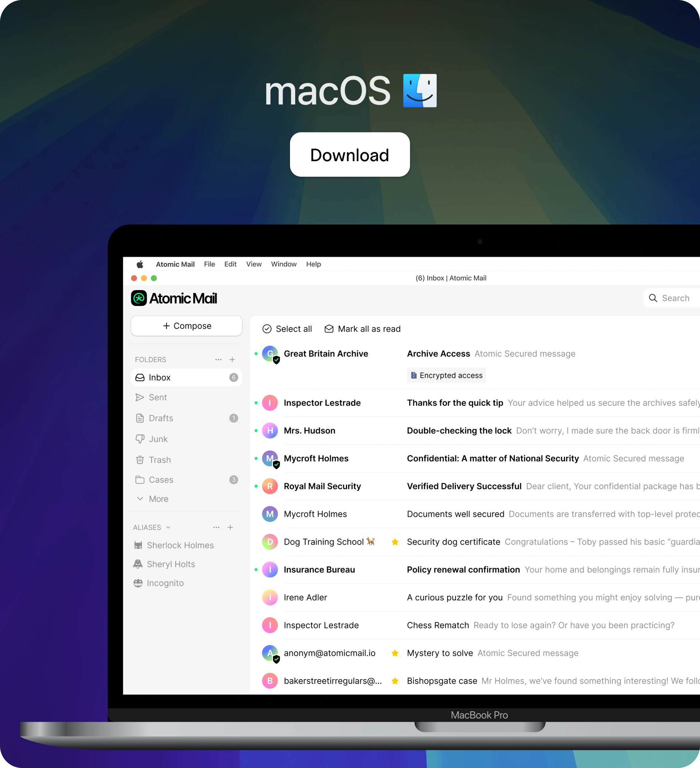Open Double-checking the lock email
This screenshot has width=700, height=768.
475,430
